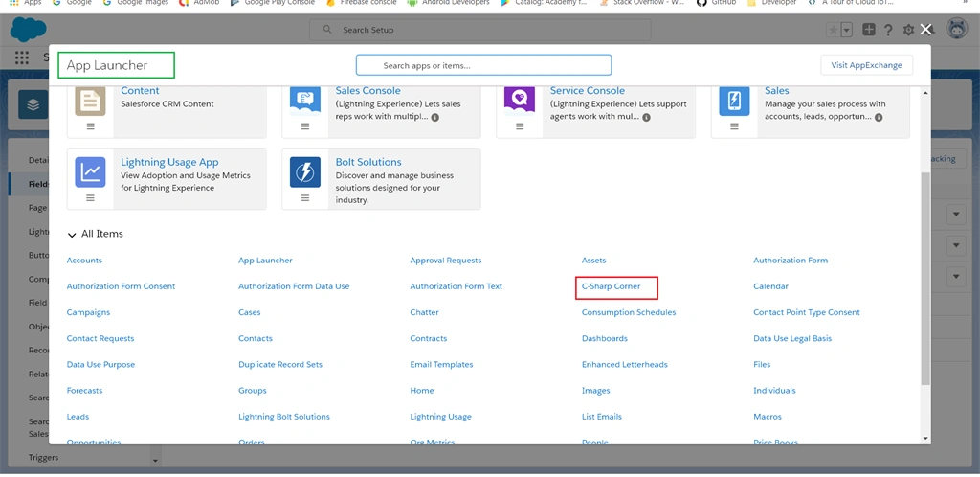Click the Object Manager layers icon
Viewport: 980px width, 477px height.
pos(33,104)
